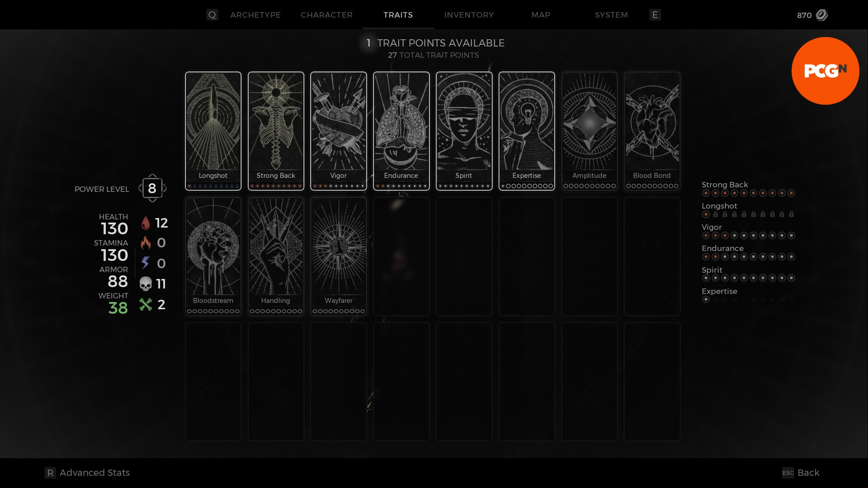Click the first Expertise point pip in sidebar
This screenshot has height=488, width=868.
coord(706,299)
